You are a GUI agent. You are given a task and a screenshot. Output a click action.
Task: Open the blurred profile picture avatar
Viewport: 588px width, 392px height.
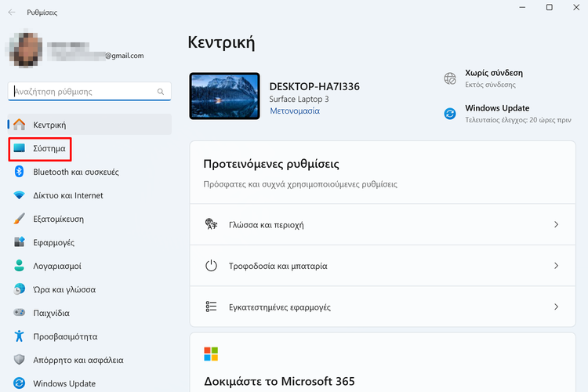[25, 49]
